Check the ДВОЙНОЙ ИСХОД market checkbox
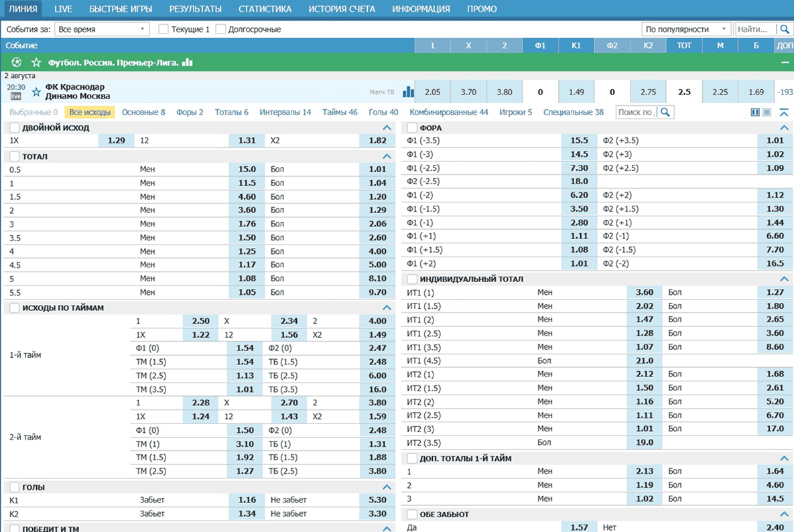Viewport: 794px width, 532px height. [x=15, y=127]
